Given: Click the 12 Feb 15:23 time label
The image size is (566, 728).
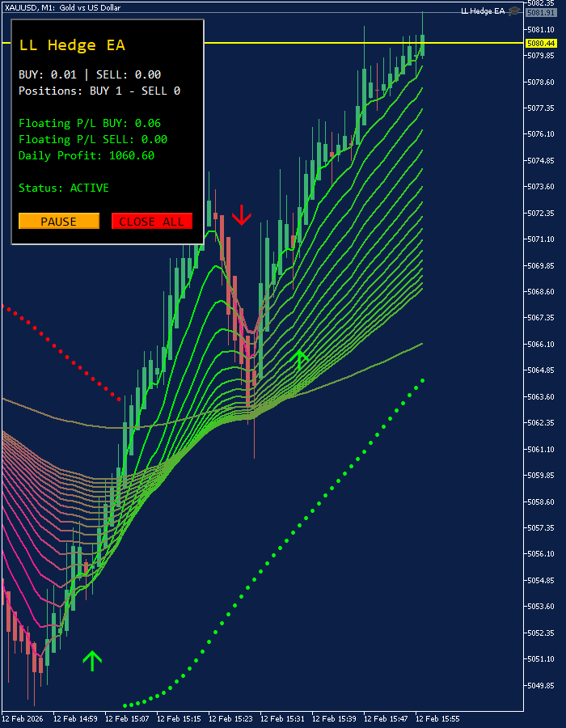Looking at the screenshot, I should (x=230, y=719).
